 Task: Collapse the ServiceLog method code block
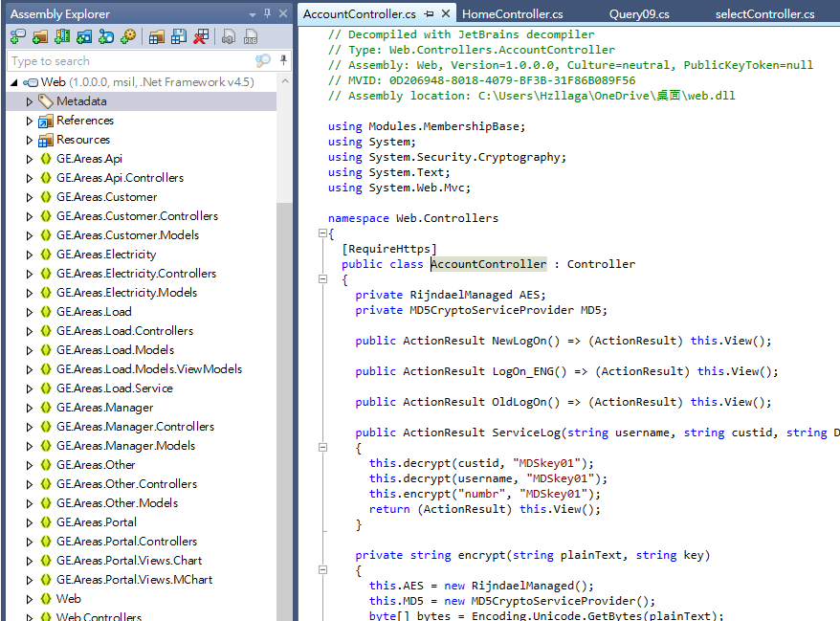pyautogui.click(x=322, y=447)
